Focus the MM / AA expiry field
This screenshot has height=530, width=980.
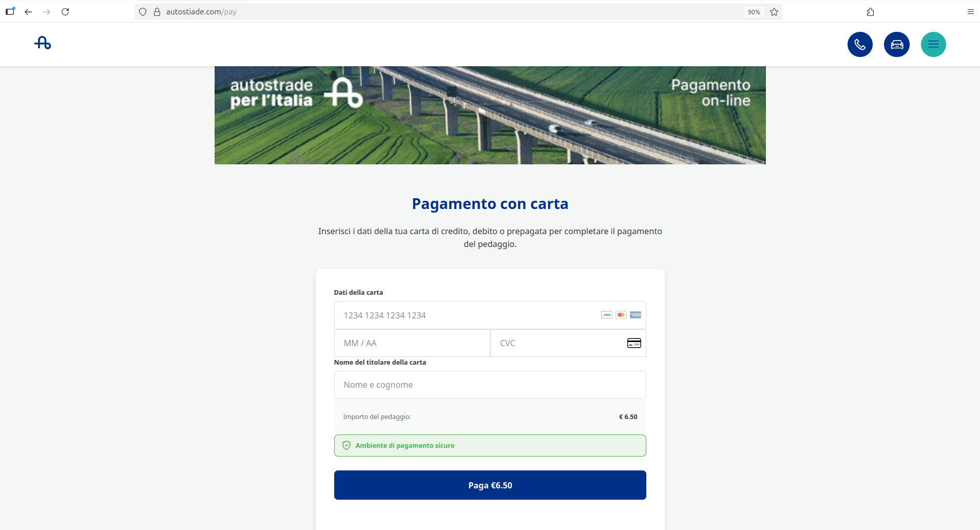point(412,343)
